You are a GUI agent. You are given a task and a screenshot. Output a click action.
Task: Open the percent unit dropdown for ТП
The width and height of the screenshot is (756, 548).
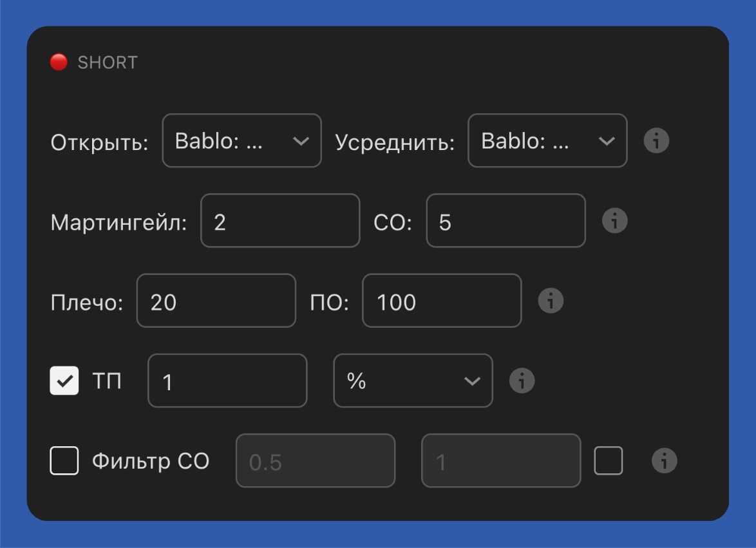point(412,381)
